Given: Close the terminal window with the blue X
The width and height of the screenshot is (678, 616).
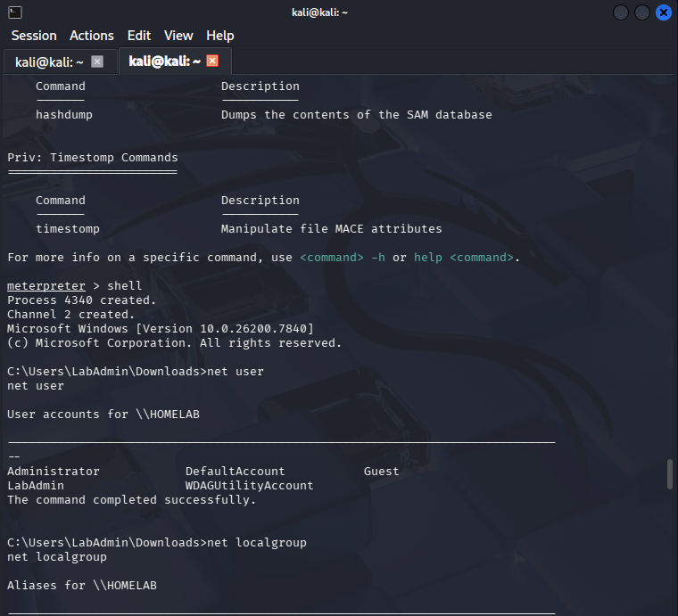Looking at the screenshot, I should (x=664, y=12).
